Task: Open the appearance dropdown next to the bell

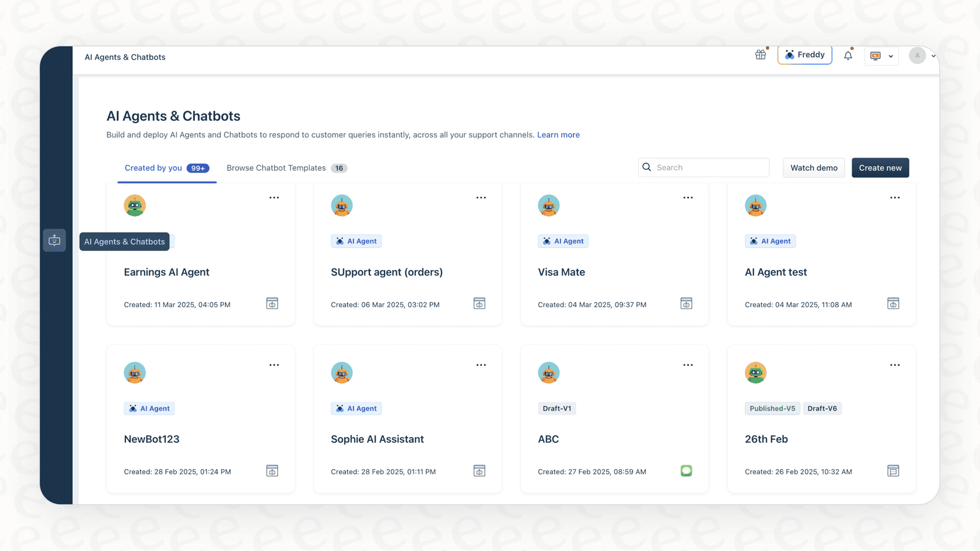Action: (x=881, y=55)
